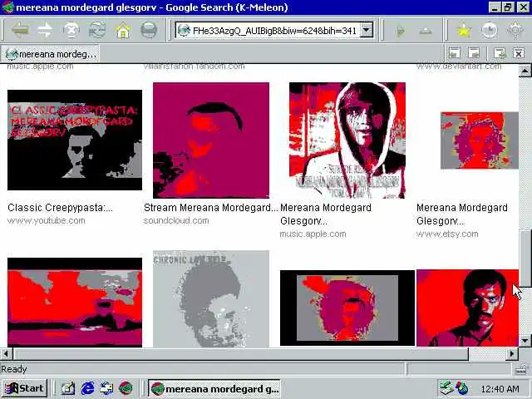Open the Home page icon
This screenshot has height=399, width=532.
pos(123,31)
